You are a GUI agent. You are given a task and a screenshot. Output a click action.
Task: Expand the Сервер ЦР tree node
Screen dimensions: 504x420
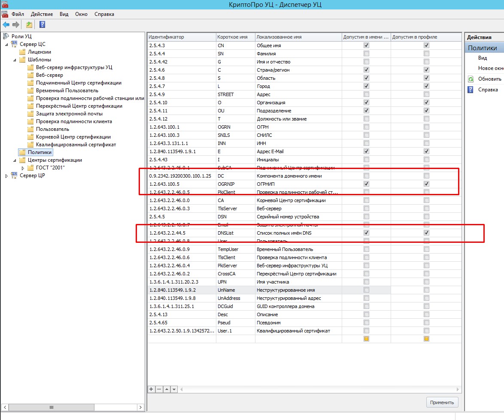[6, 175]
